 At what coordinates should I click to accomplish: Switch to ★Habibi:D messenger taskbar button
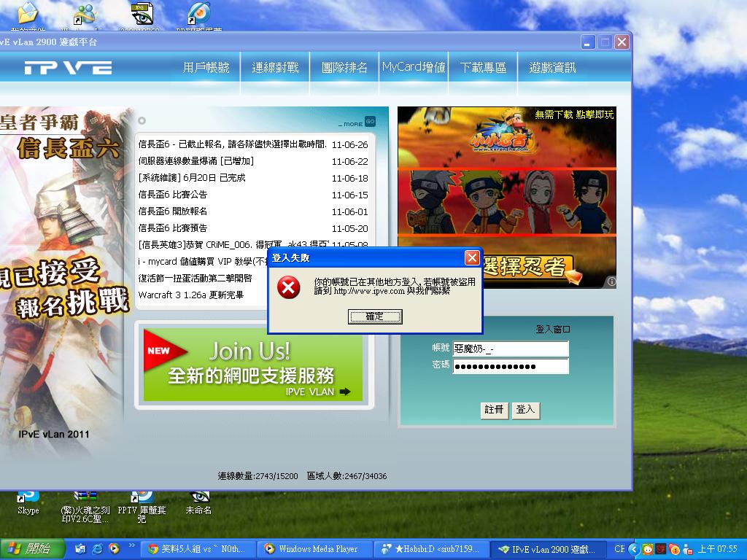(432, 549)
